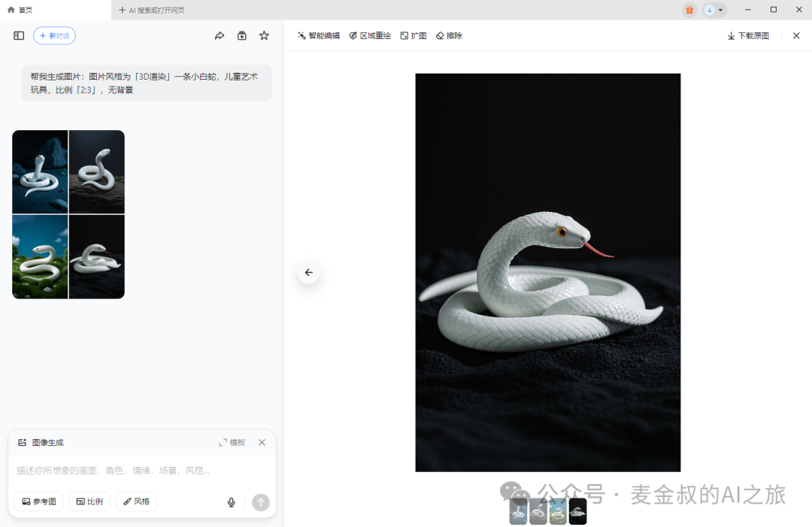Click the save-to-collection icon
Screen dimensions: 812x527
[x=241, y=35]
